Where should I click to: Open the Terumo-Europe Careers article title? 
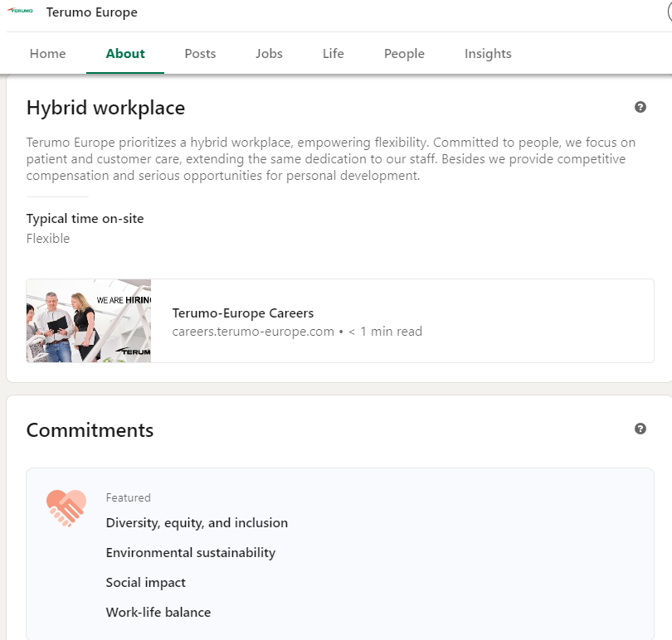coord(243,313)
